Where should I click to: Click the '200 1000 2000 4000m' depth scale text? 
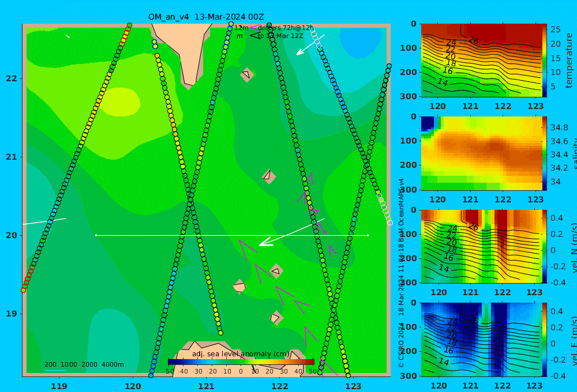pos(84,364)
